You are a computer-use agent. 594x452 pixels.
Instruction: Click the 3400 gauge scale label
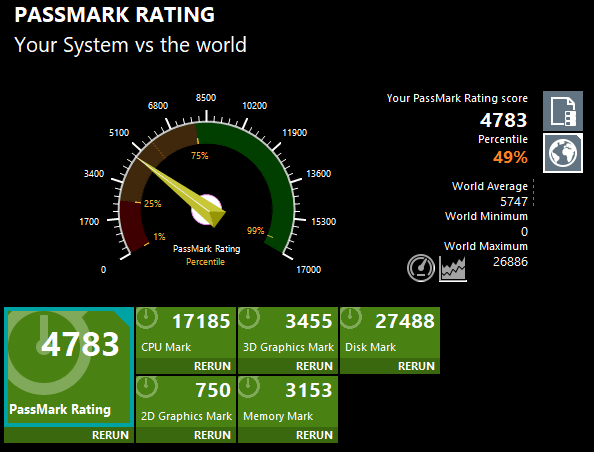click(x=94, y=174)
